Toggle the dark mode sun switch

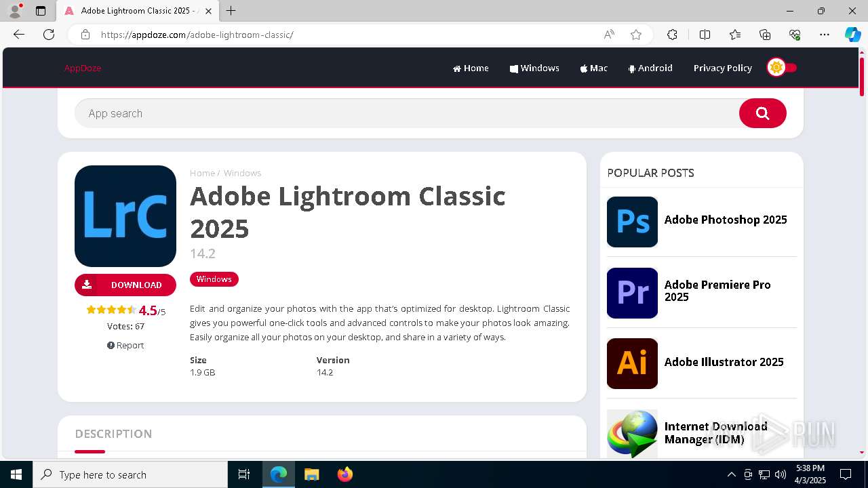(x=782, y=68)
